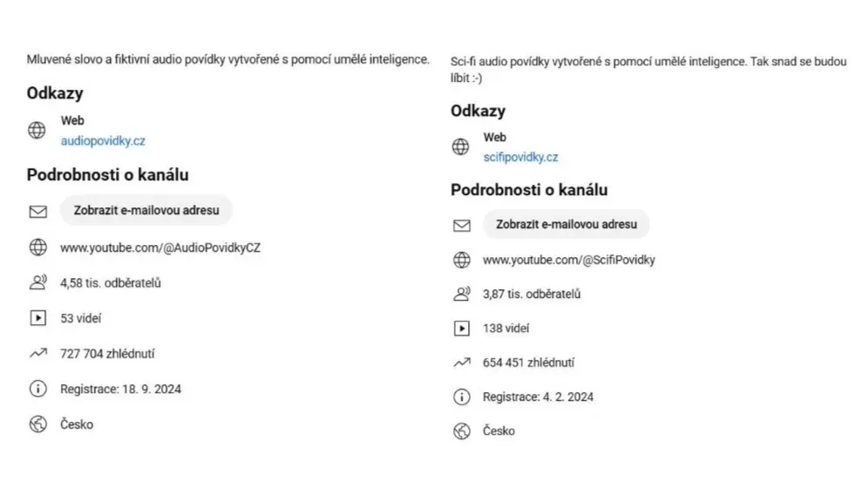The width and height of the screenshot is (868, 488).
Task: Click subscribers icon beside 3,87 tis. odběratelů
Action: [x=462, y=295]
